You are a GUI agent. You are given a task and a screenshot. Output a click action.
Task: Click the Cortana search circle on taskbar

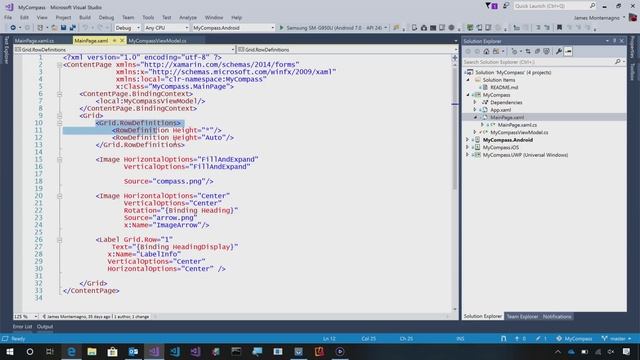[x=30, y=351]
